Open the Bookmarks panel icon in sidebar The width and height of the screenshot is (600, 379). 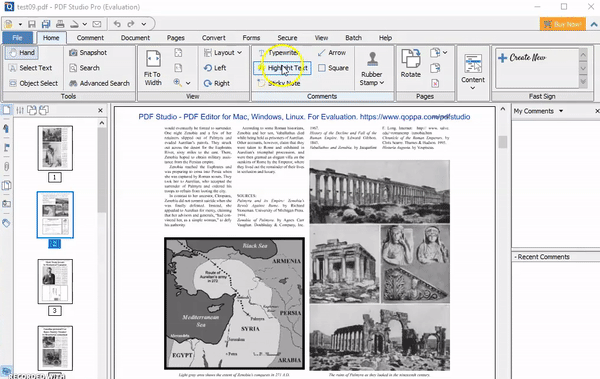pos(6,129)
